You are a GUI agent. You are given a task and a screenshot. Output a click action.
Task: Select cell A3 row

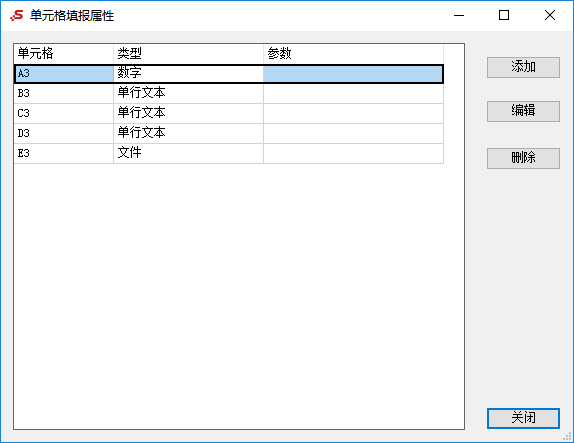[229, 74]
